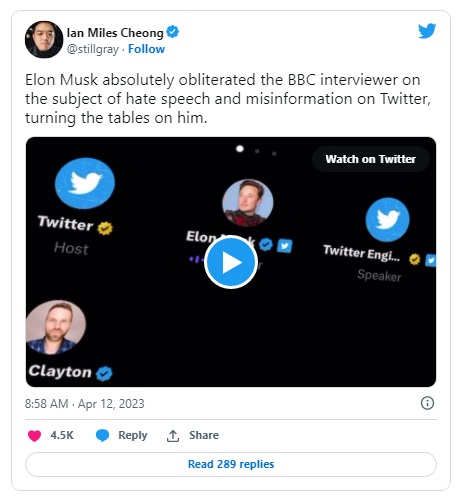Click the Twitter Host avatar in video
The image size is (459, 500).
coord(85,183)
